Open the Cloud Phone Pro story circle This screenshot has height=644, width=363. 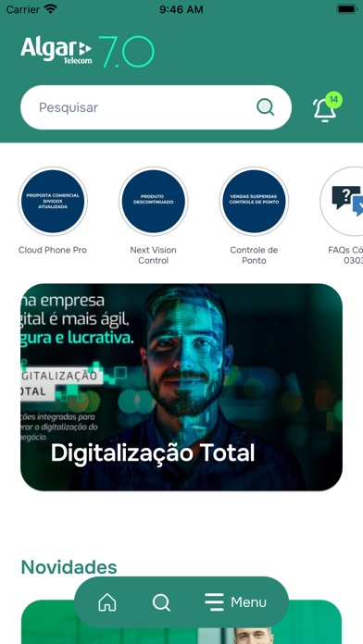pos(53,202)
